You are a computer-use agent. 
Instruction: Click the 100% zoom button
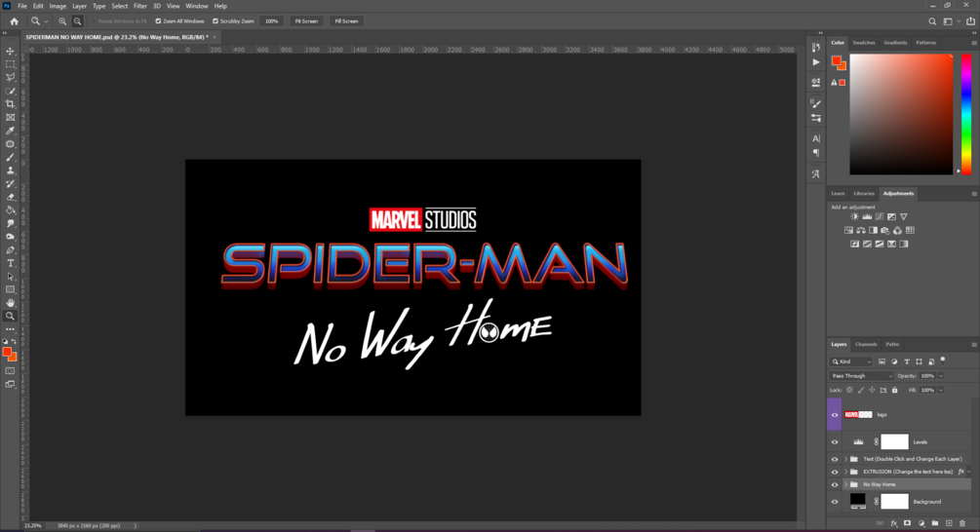coord(271,21)
